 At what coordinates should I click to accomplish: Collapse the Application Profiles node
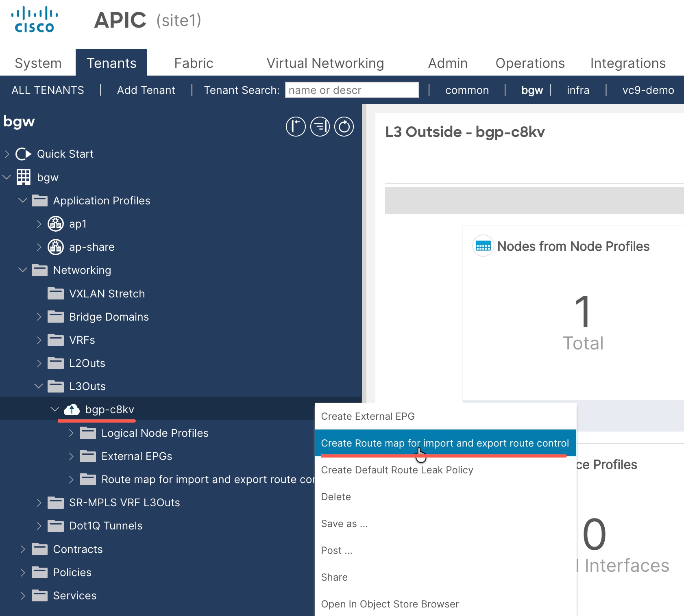[x=23, y=200]
